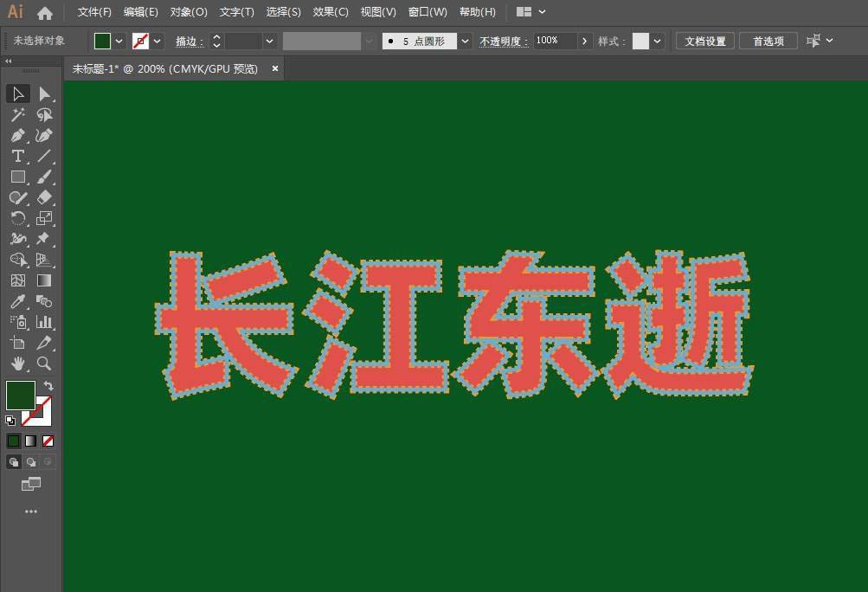Viewport: 868px width, 592px height.
Task: Set paint mode to None
Action: point(48,441)
